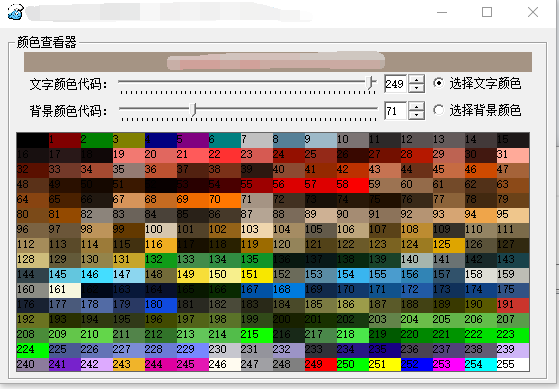Select color swatch 180 royal blue
This screenshot has width=559, height=389.
click(x=161, y=305)
